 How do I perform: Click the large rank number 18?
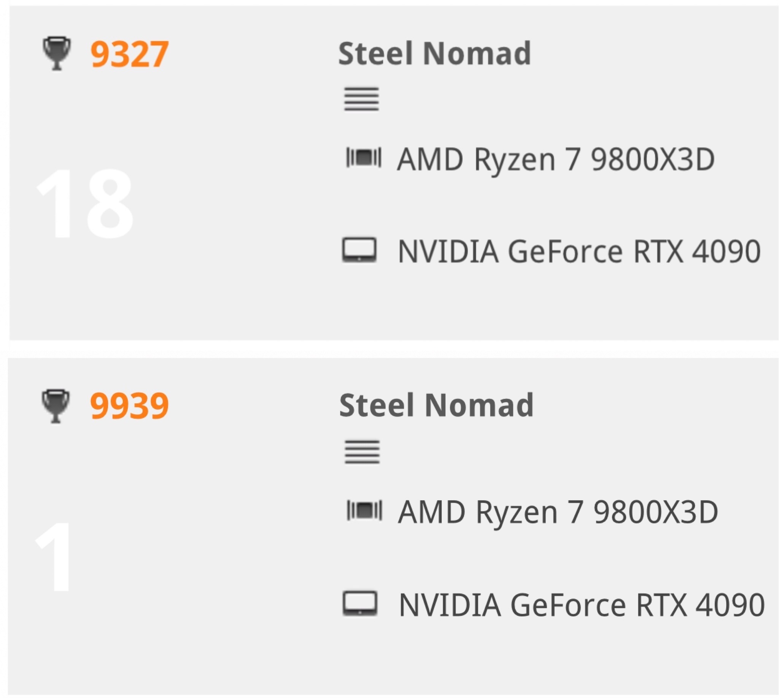pos(84,204)
